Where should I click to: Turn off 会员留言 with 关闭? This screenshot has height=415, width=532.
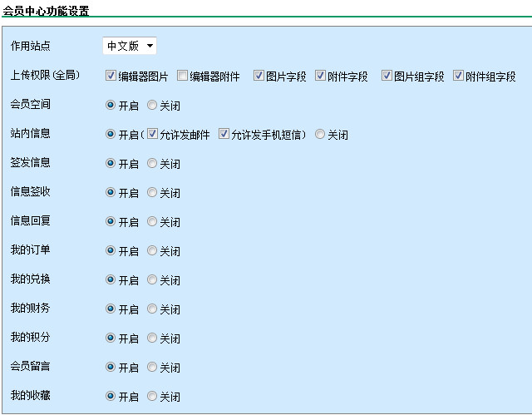(x=152, y=367)
